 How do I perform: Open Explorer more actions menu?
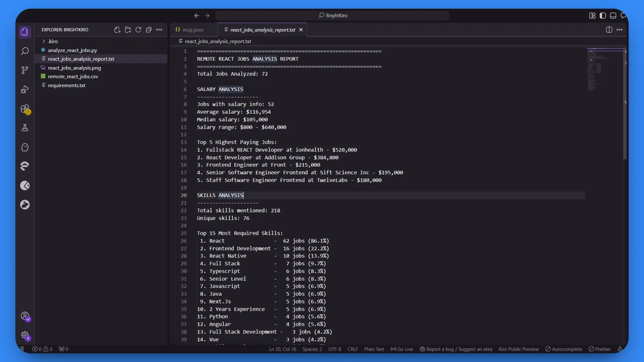click(159, 30)
